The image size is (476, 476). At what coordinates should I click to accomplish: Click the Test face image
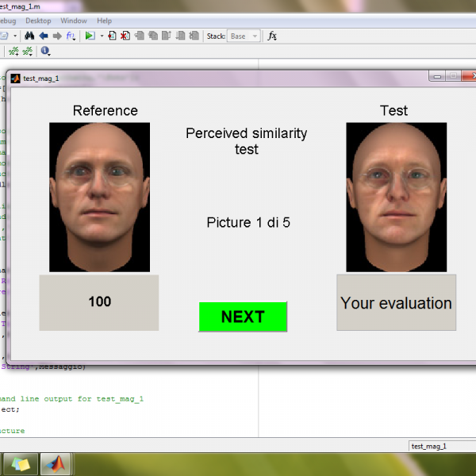396,197
